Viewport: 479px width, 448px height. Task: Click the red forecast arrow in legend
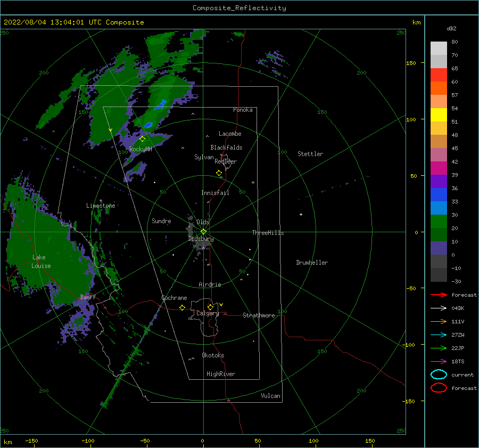(x=439, y=295)
